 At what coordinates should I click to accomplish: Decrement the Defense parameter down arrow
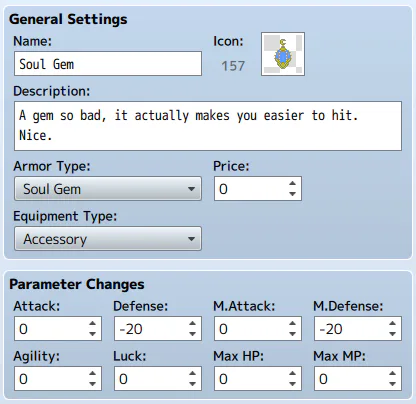pos(192,334)
